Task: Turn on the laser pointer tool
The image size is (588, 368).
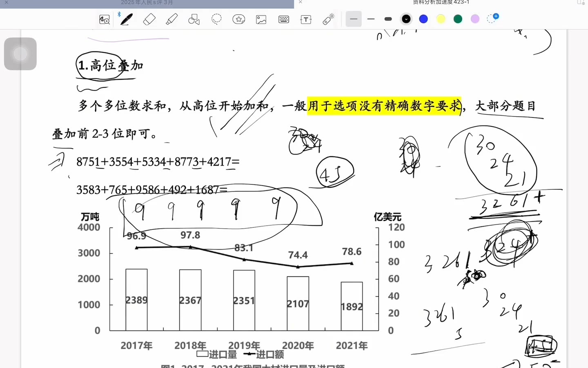Action: 328,19
